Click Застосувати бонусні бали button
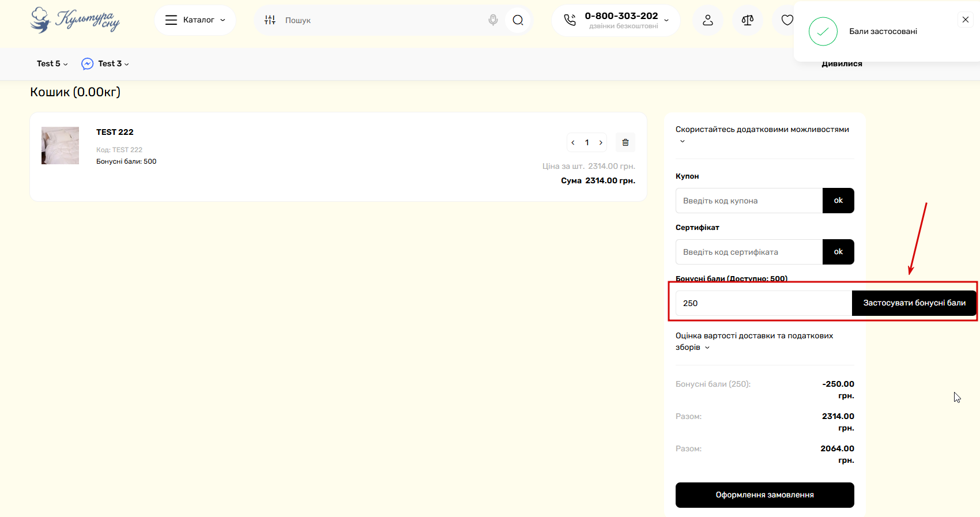Image resolution: width=980 pixels, height=517 pixels. point(914,303)
